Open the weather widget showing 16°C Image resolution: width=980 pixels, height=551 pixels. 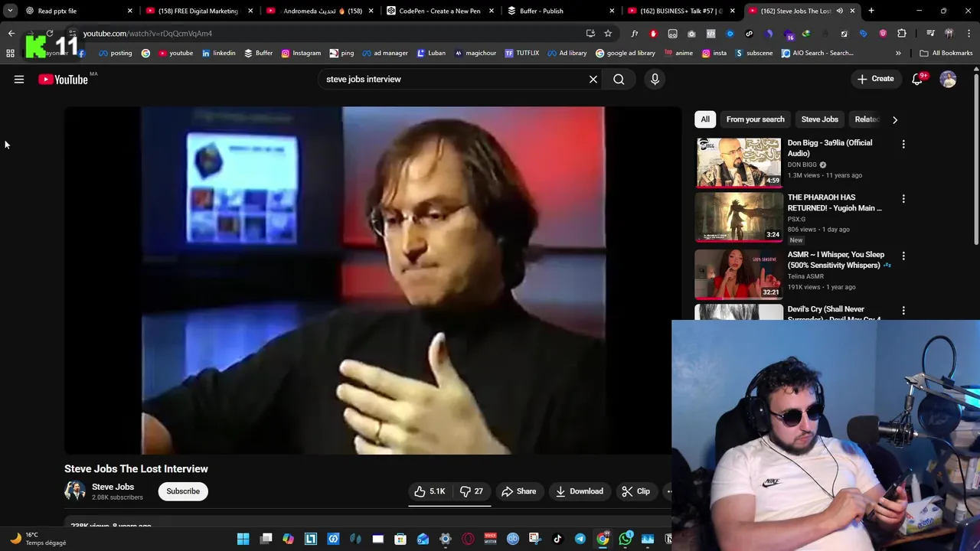click(38, 539)
